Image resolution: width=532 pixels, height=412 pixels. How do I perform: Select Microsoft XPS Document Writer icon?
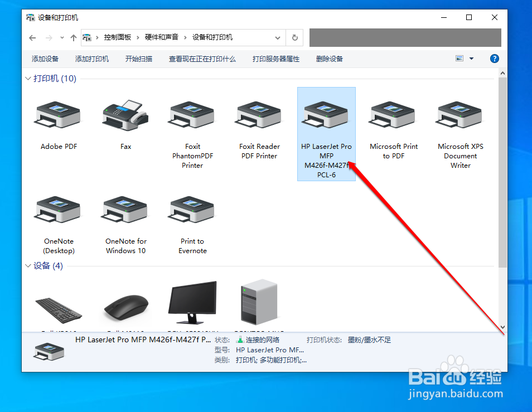(460, 114)
